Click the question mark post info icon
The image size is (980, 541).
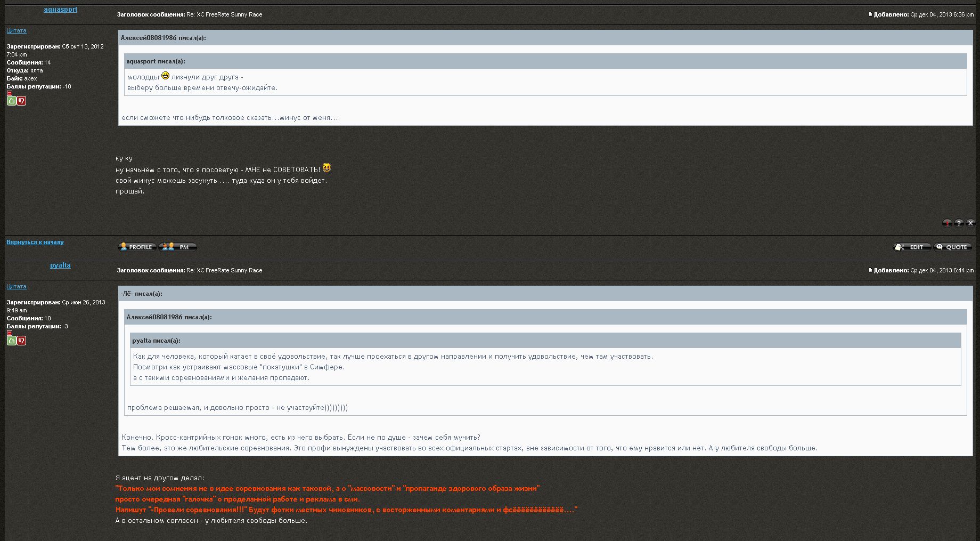click(959, 223)
